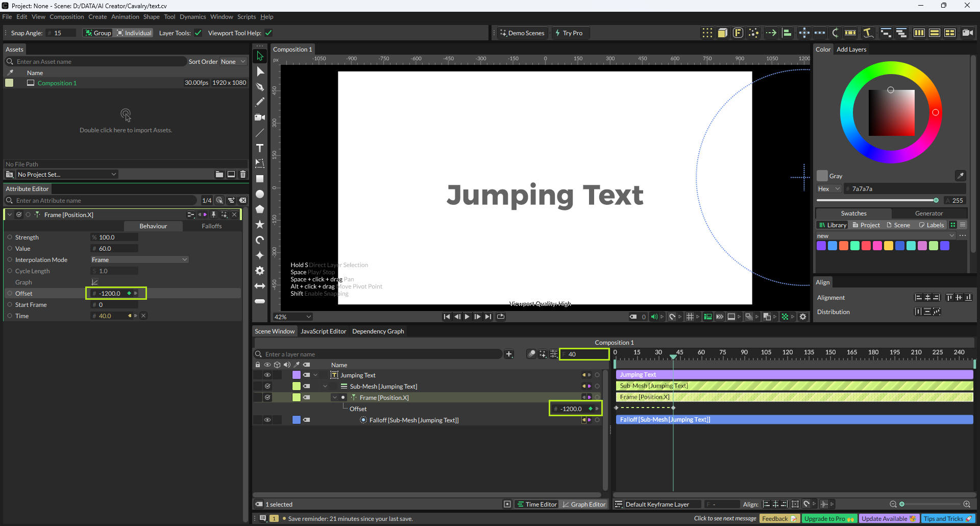Choose the Ellipse shape tool
The height and width of the screenshot is (526, 980).
click(260, 194)
